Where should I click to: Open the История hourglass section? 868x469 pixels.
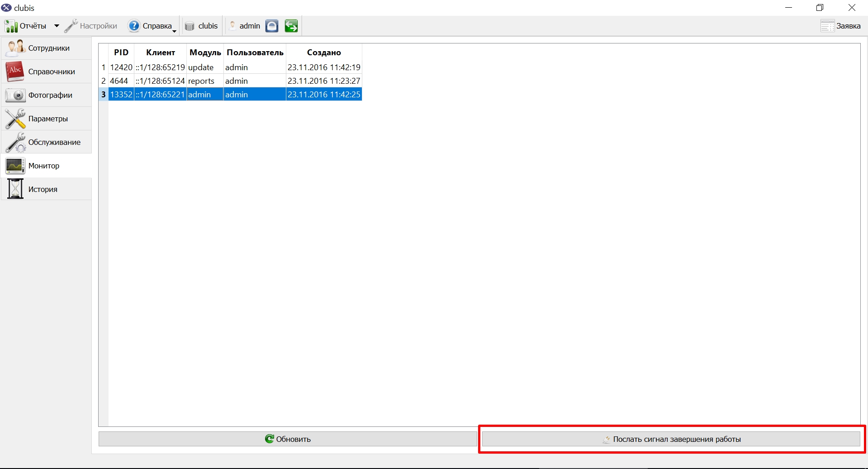46,189
